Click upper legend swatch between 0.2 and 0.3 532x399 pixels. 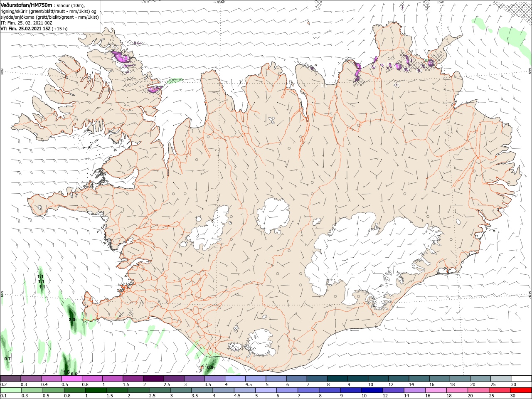point(11,379)
